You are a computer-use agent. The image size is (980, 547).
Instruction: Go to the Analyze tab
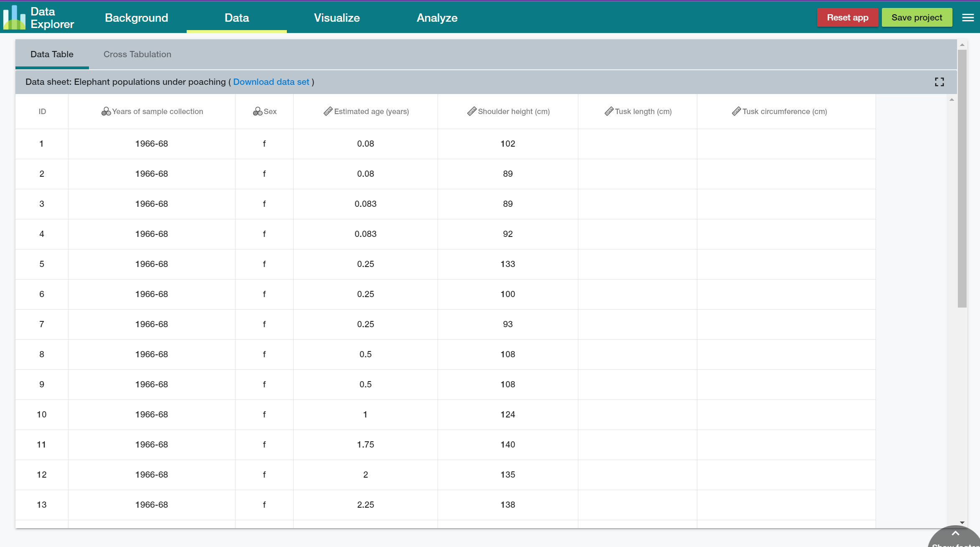(437, 18)
